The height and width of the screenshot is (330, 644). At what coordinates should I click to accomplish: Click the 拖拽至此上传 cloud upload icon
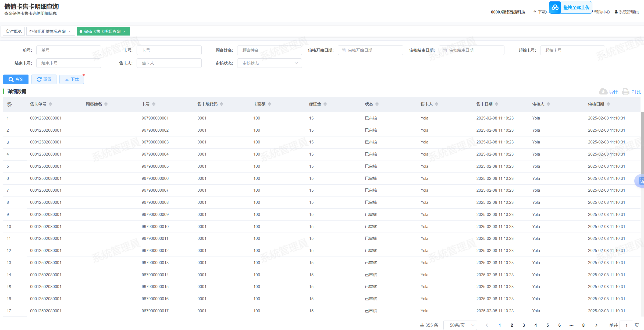click(x=555, y=8)
